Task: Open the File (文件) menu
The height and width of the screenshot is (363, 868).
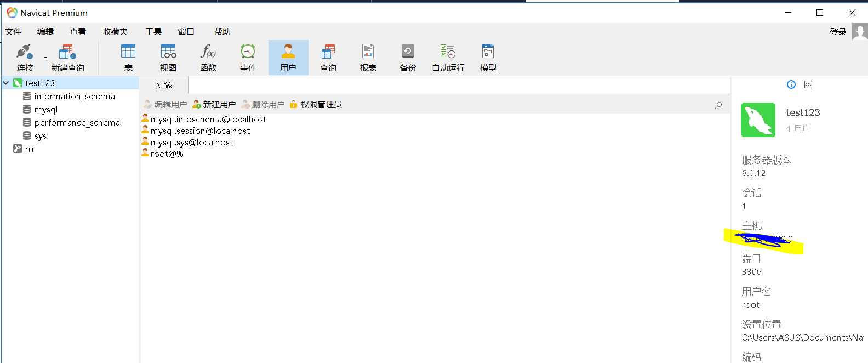Action: (x=13, y=31)
